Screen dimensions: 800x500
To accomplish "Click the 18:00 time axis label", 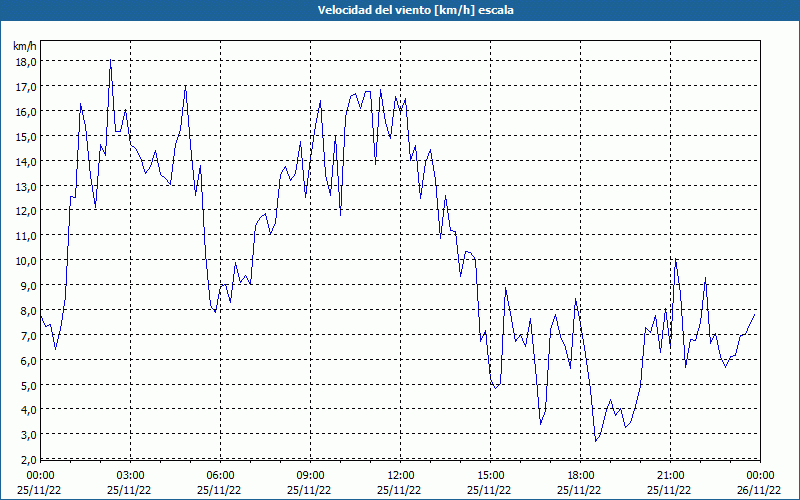I will click(581, 476).
